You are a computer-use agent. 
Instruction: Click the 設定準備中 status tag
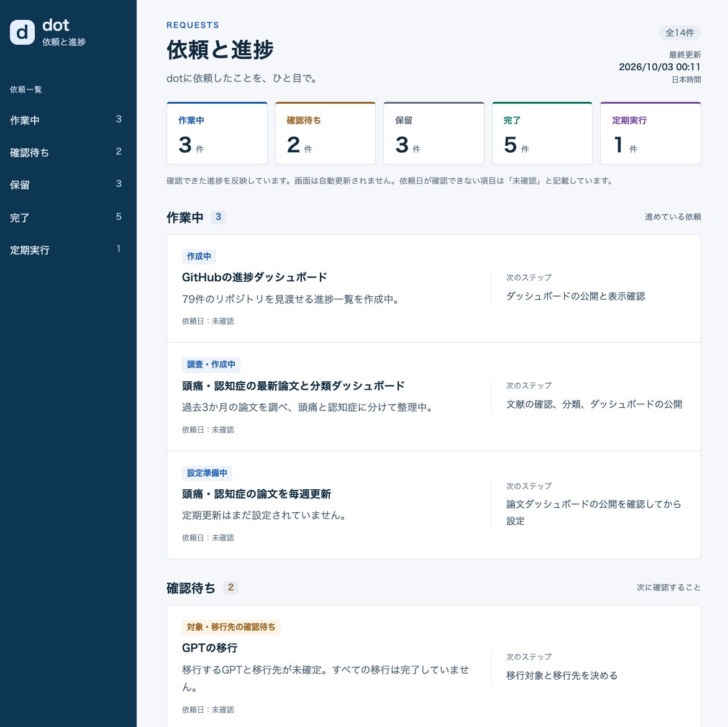[x=207, y=472]
